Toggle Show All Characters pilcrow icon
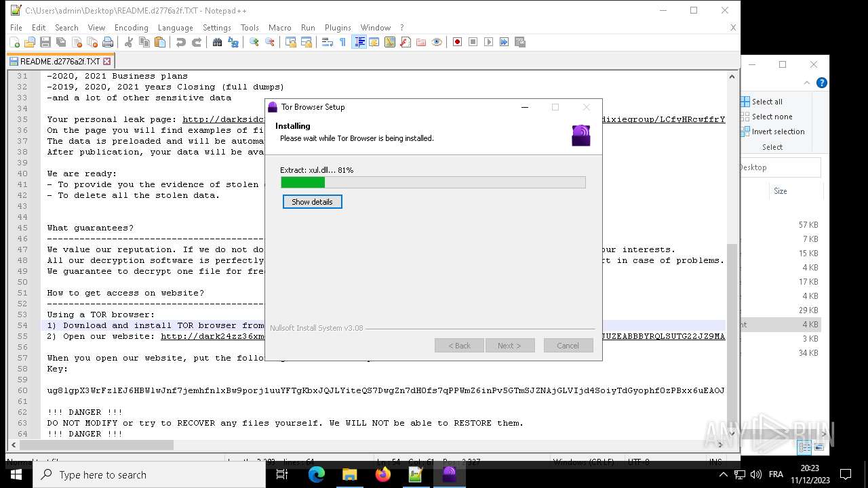 point(342,42)
